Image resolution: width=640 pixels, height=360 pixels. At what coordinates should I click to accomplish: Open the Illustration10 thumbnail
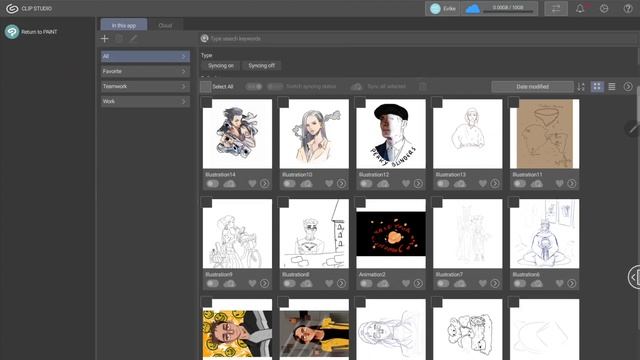[x=314, y=134]
